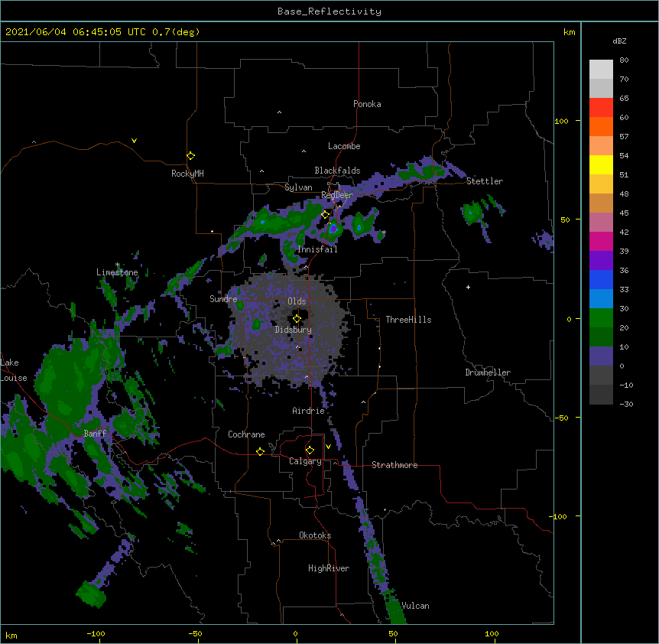Pick the red 60–65 dBZ swatch

[x=601, y=108]
